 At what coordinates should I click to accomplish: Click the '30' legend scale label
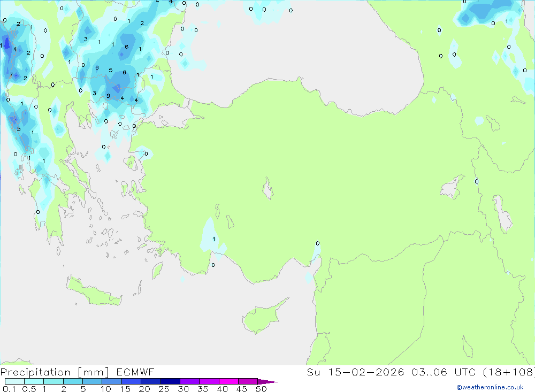coord(184,389)
